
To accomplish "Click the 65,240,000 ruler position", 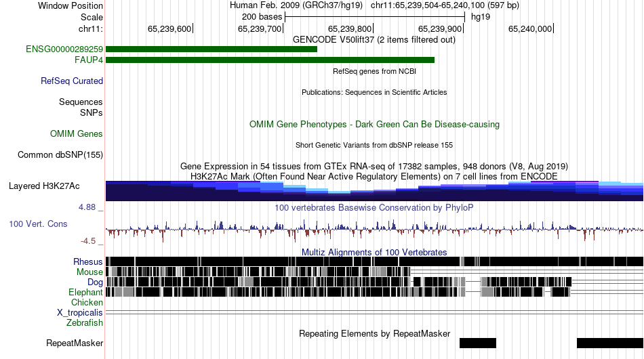I will coord(530,28).
